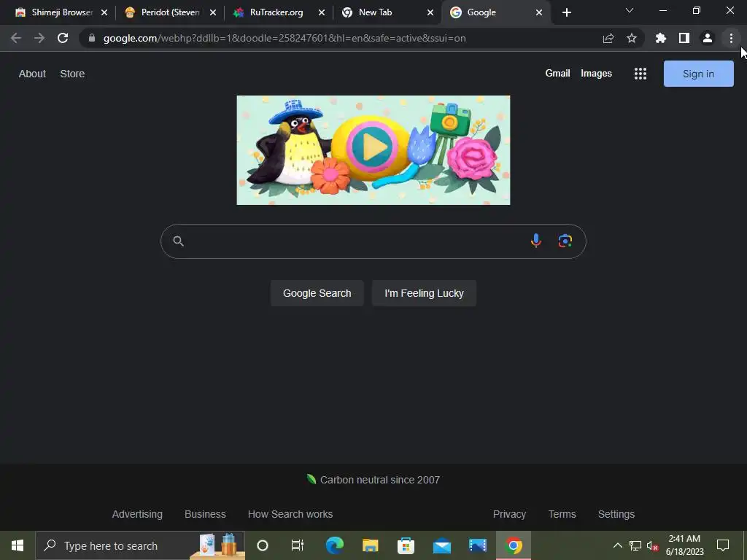Open Microsoft Store from the taskbar

(x=406, y=545)
